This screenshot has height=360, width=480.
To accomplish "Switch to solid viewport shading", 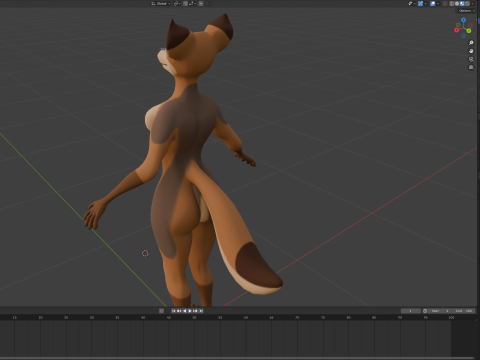I will click(x=457, y=3).
